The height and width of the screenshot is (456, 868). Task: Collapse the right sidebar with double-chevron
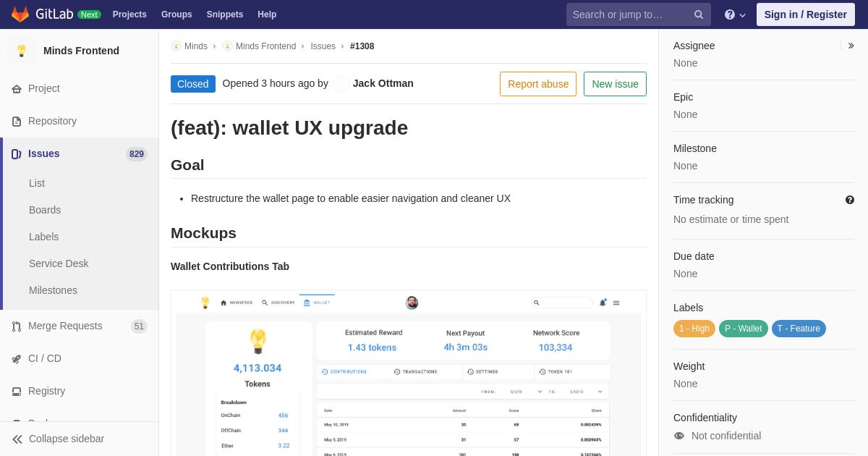851,46
